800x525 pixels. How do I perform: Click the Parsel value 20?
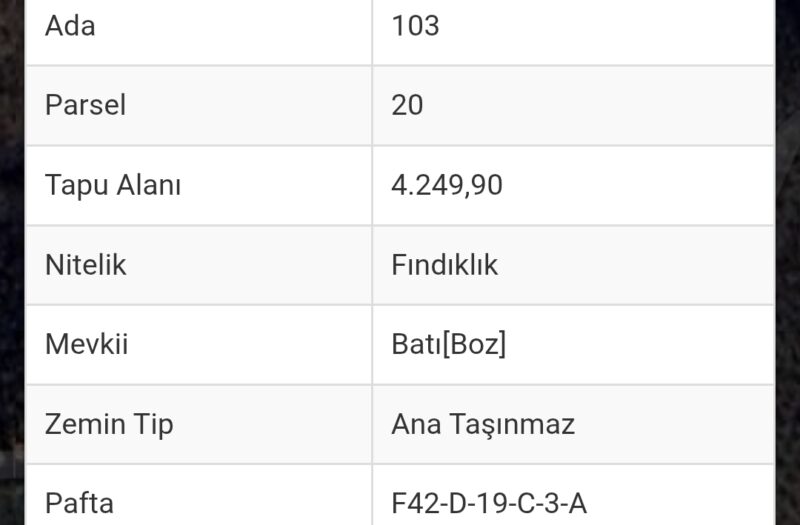click(x=407, y=105)
